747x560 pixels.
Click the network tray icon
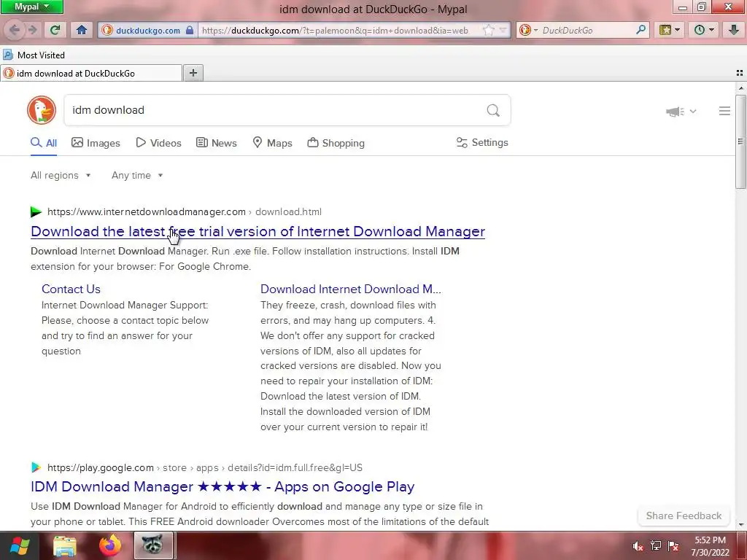coord(656,545)
